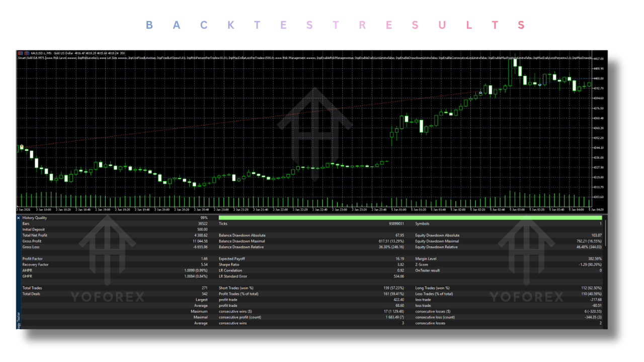Screen dimensions: 644x362
Task: Select Equity Drawdown Maximal value 792.21 (16.55%)
Action: (590, 241)
